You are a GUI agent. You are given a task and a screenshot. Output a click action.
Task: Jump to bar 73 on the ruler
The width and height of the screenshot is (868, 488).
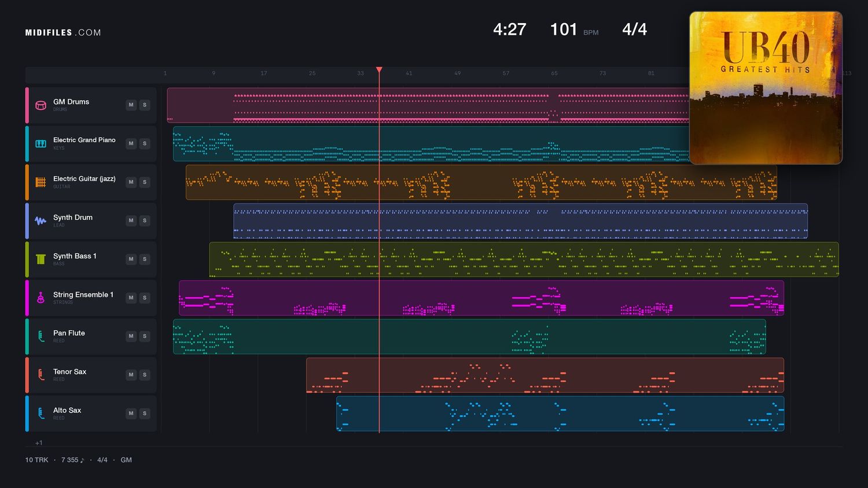point(603,73)
